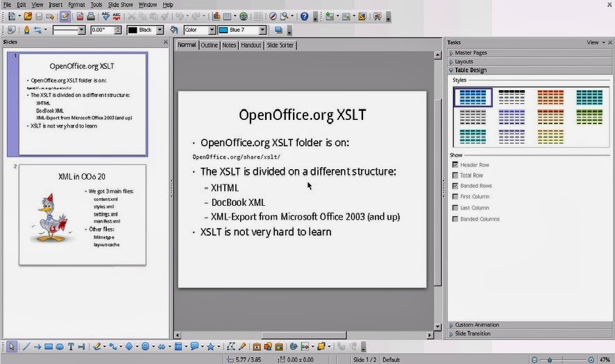Select slide 2 thumbnail XML in OOo 20
Image resolution: width=615 pixels, height=364 pixels.
coord(83,215)
